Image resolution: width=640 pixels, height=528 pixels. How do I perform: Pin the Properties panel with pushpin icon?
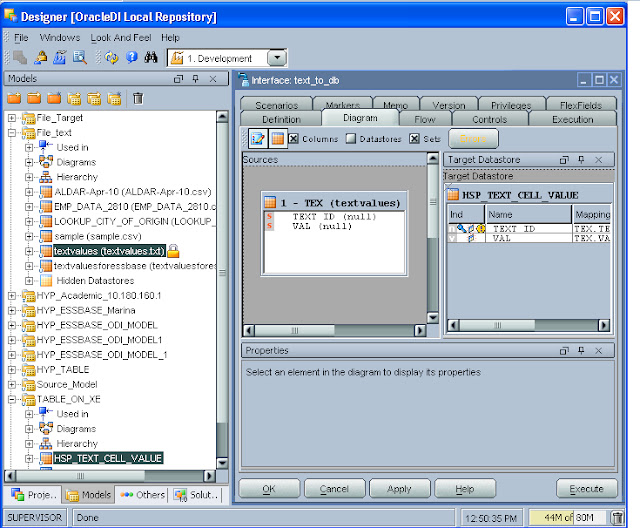pyautogui.click(x=581, y=350)
